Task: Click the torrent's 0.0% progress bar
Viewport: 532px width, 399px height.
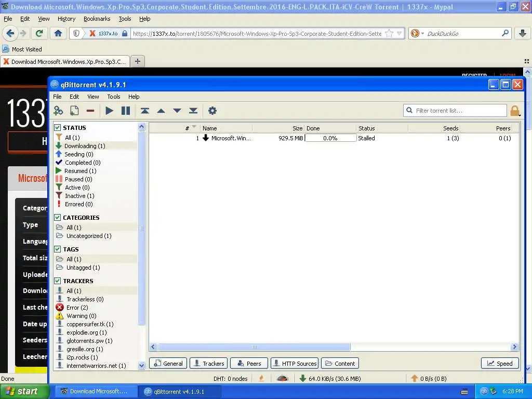Action: (x=330, y=138)
